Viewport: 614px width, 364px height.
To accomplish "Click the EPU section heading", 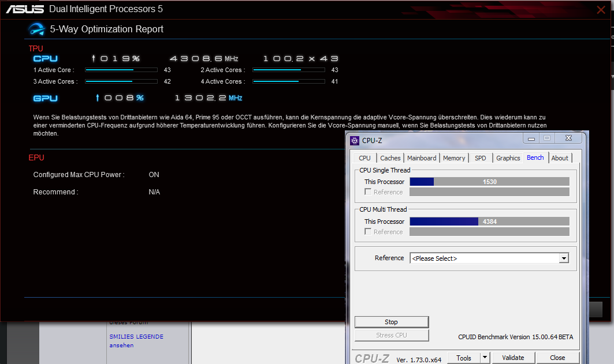I will click(x=36, y=157).
